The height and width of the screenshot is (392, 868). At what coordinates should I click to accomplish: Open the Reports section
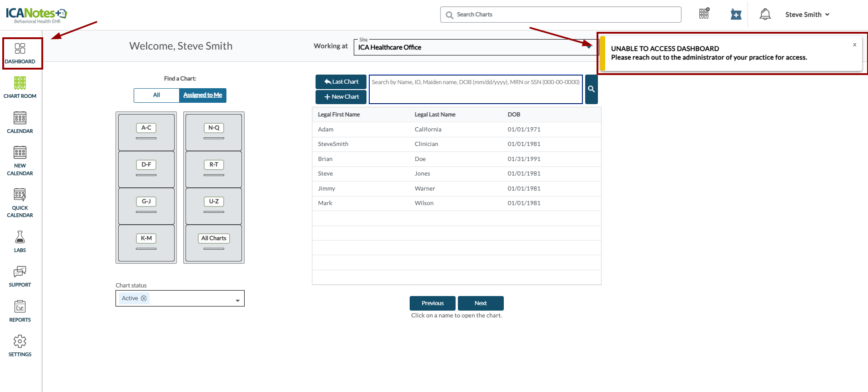(x=20, y=311)
